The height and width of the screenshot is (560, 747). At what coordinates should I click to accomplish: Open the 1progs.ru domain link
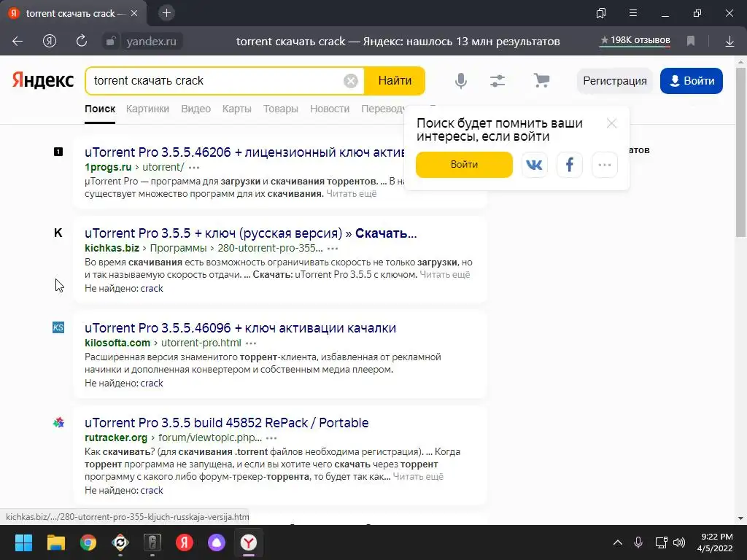pyautogui.click(x=108, y=167)
